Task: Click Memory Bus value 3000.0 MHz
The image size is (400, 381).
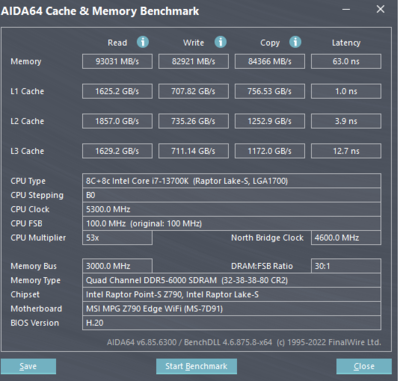Action: tap(117, 266)
